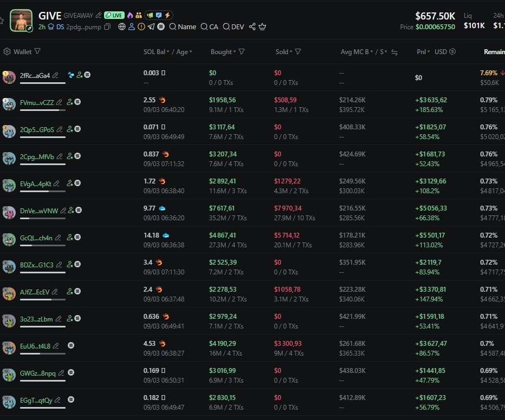The image size is (505, 420).
Task: Click the DS link next to 2h
Action: coord(60,27)
